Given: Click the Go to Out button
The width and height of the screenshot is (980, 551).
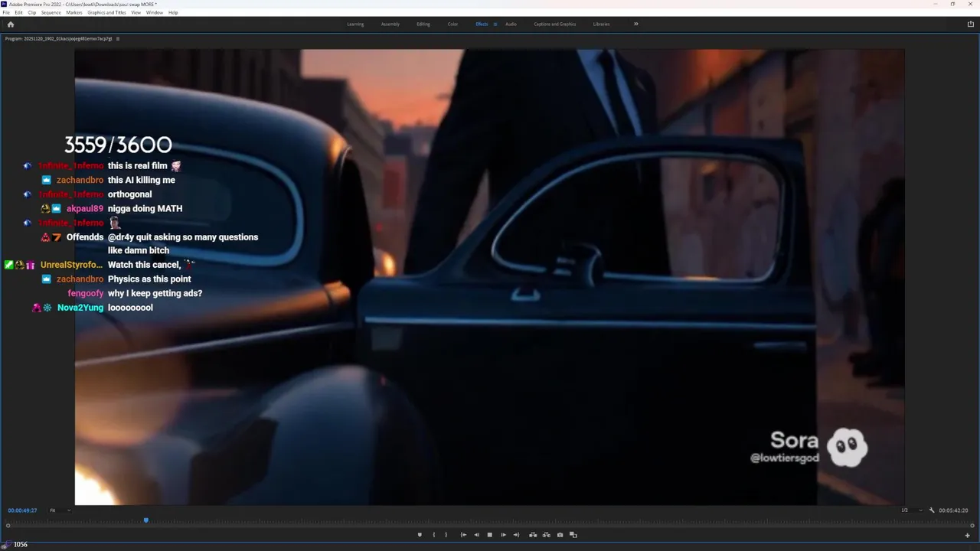Looking at the screenshot, I should pos(516,535).
